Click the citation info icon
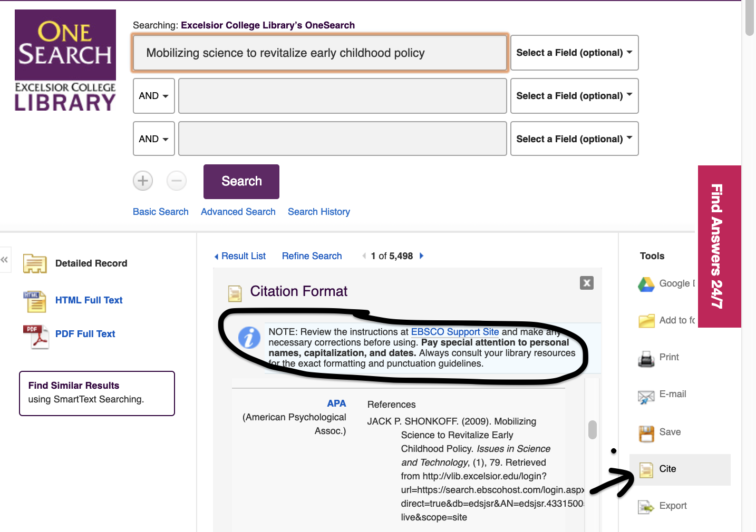Screen dimensions: 756x532 point(249,338)
